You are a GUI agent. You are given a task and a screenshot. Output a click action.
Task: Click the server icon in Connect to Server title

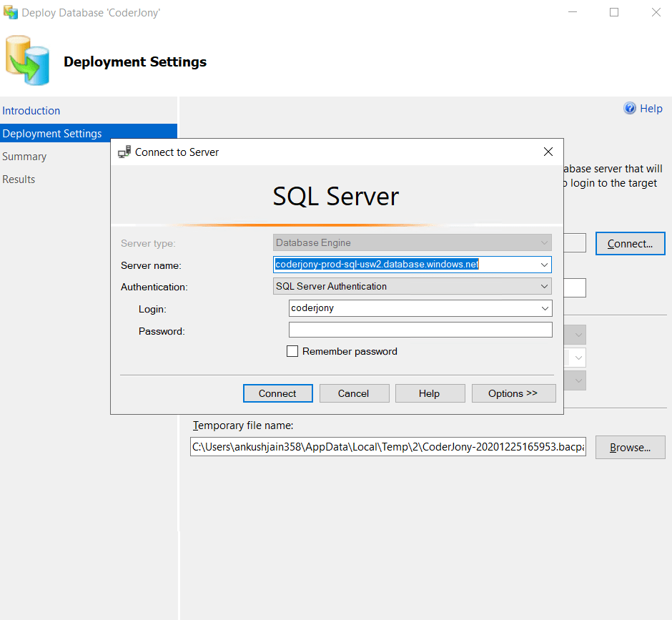click(124, 152)
